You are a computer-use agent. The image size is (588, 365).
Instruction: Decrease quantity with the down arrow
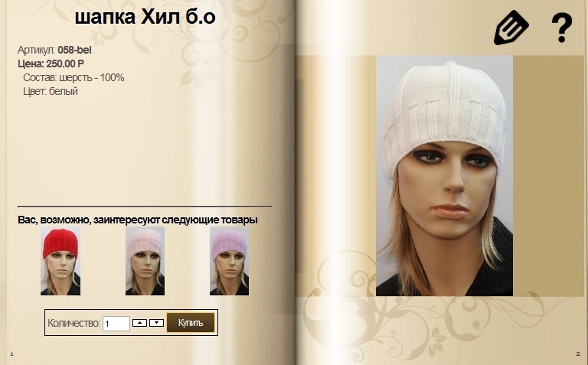click(156, 323)
